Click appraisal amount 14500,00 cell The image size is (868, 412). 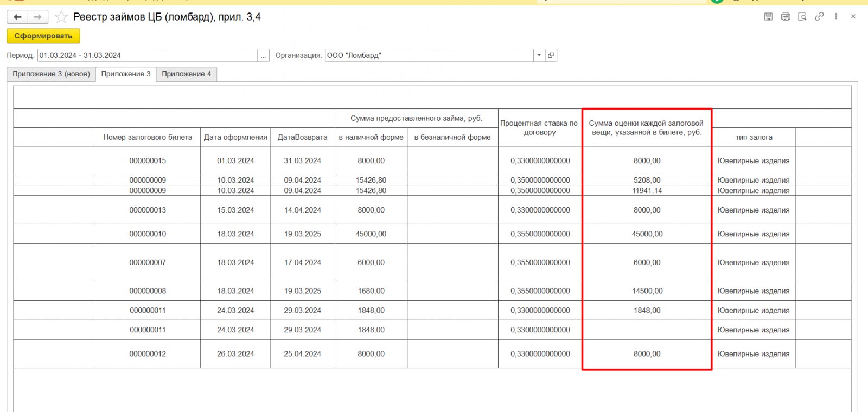click(647, 291)
